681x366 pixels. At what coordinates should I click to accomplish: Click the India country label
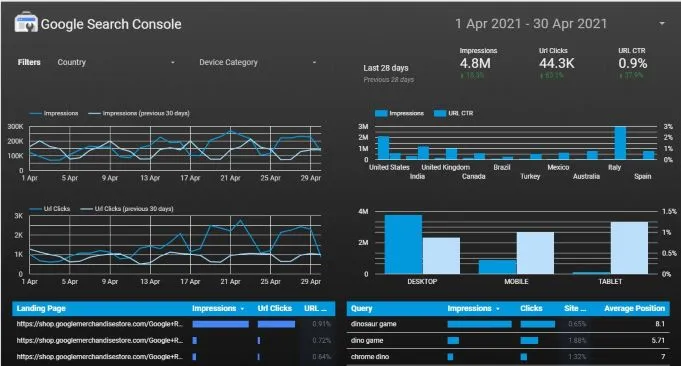click(417, 176)
